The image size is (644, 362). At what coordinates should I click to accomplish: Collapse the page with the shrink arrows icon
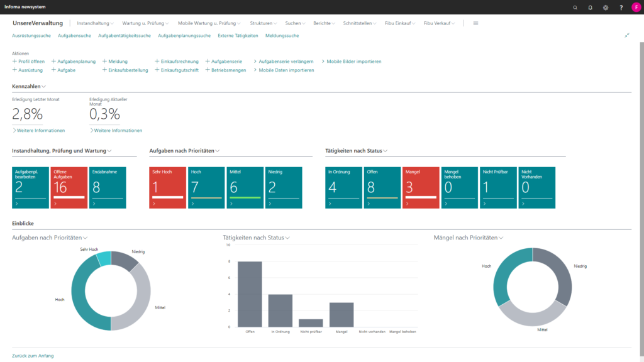click(x=627, y=36)
